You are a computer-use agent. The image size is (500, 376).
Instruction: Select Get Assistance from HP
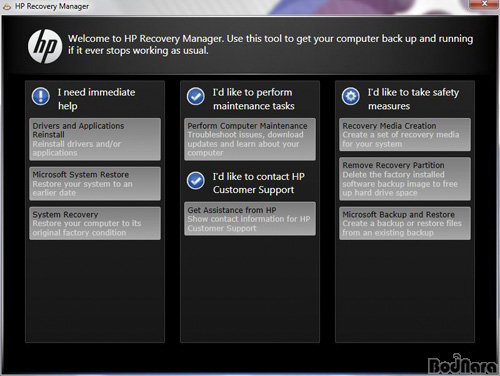tap(250, 219)
